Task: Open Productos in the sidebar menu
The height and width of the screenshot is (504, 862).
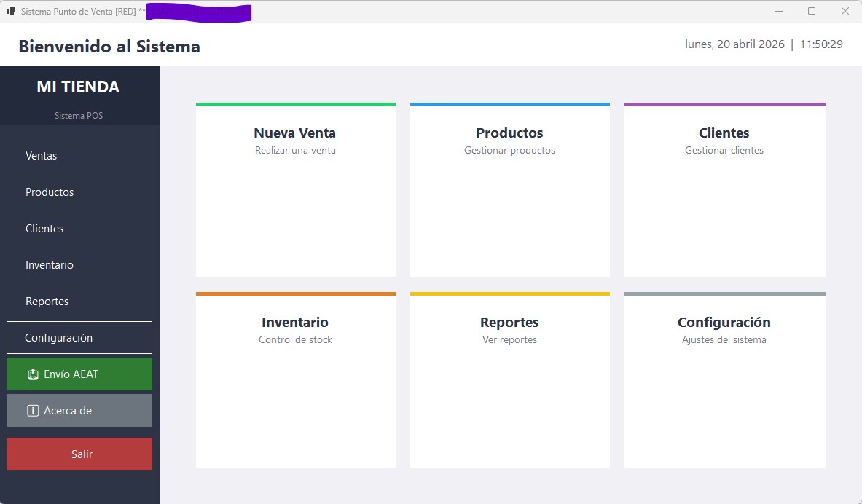Action: pos(79,192)
